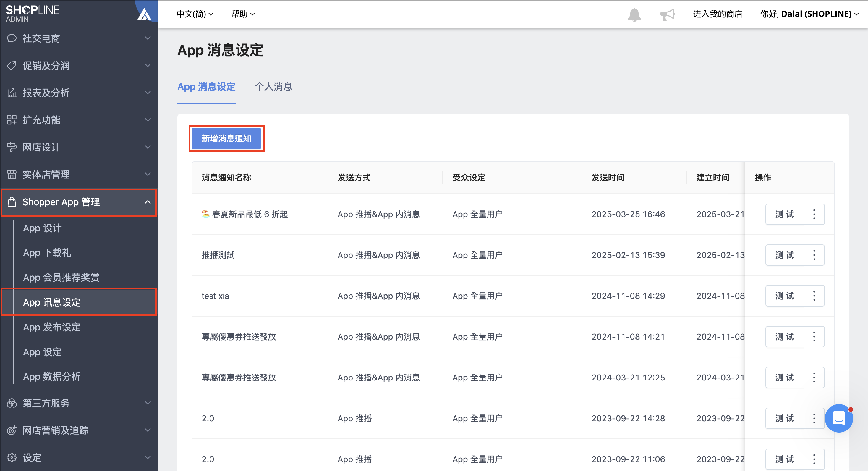Screen dimensions: 868x471
Task: Open the announcements megaphone icon
Action: [667, 14]
